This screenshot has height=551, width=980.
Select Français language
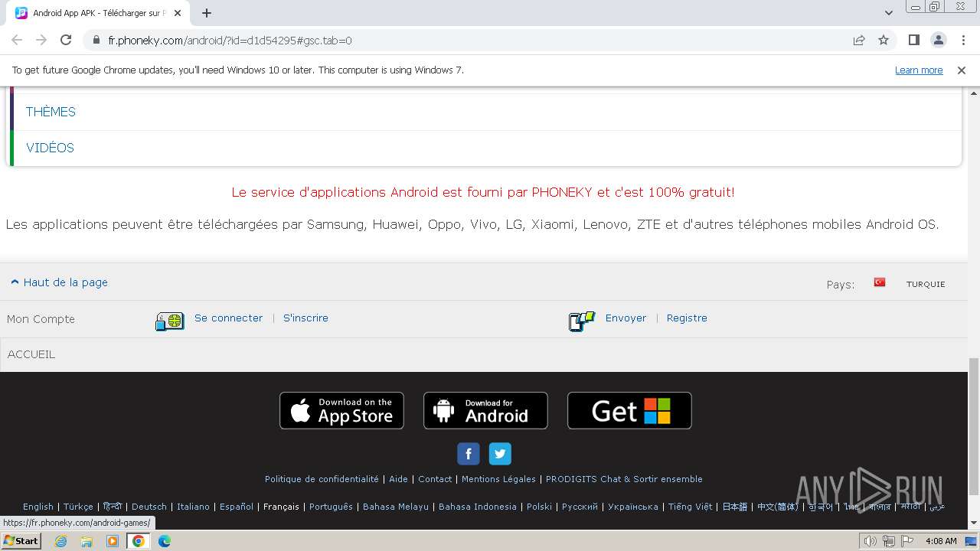click(281, 507)
